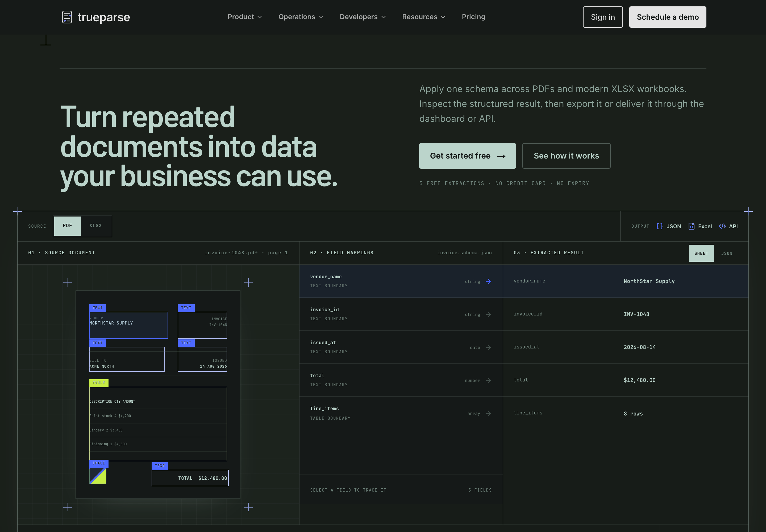Select the issued_at field mapping row
This screenshot has height=532, width=766.
pyautogui.click(x=401, y=347)
